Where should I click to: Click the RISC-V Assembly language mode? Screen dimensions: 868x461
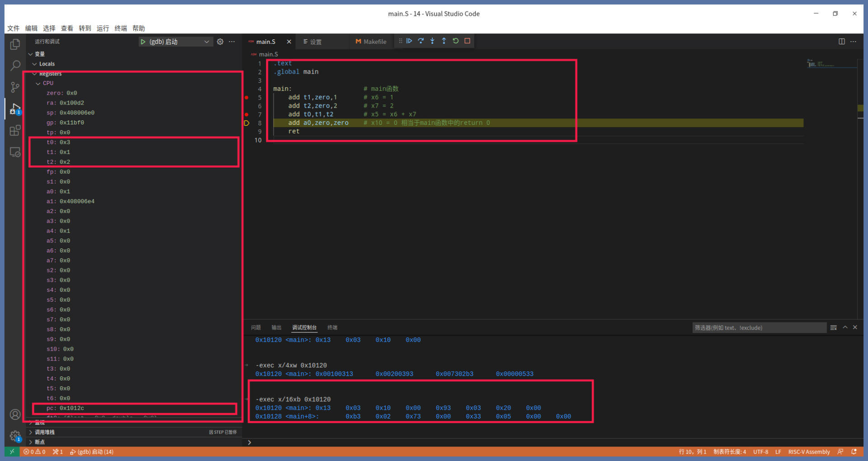(x=809, y=451)
